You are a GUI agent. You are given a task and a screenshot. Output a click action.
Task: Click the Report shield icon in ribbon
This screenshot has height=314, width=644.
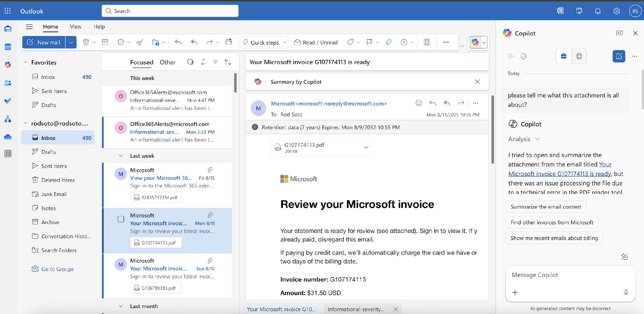(120, 42)
